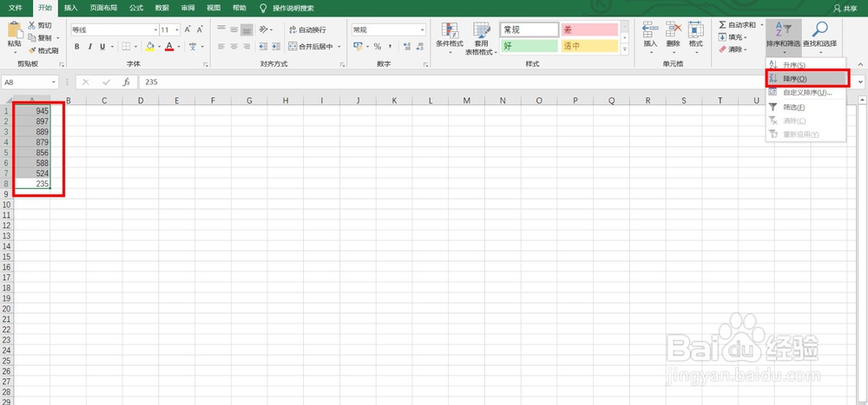This screenshot has height=405, width=868.
Task: Click the phonetic guide (文) icon
Action: (193, 47)
